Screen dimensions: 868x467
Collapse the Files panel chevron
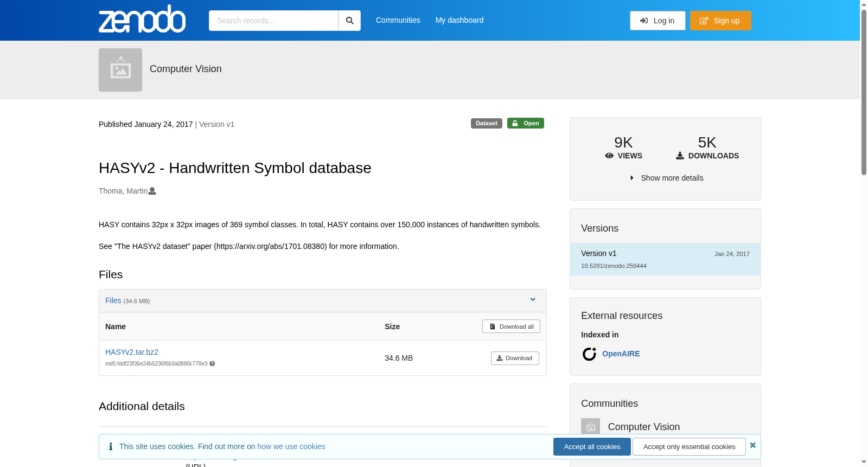[x=533, y=300]
